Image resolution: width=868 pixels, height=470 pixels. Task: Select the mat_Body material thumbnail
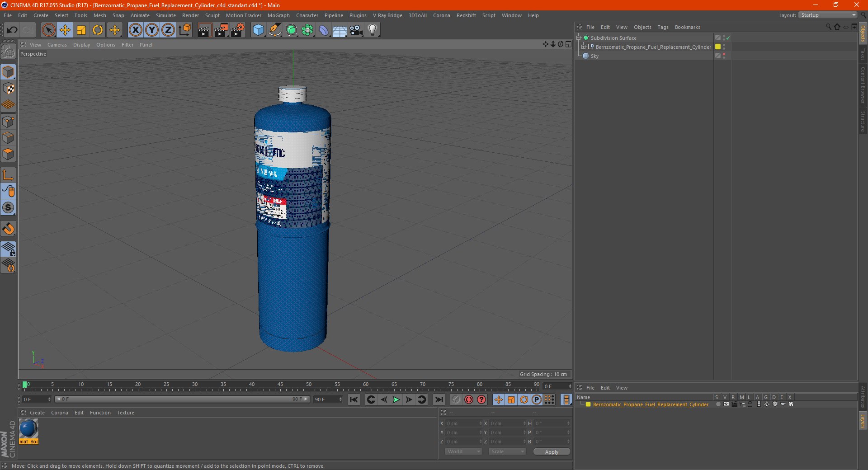pos(28,429)
